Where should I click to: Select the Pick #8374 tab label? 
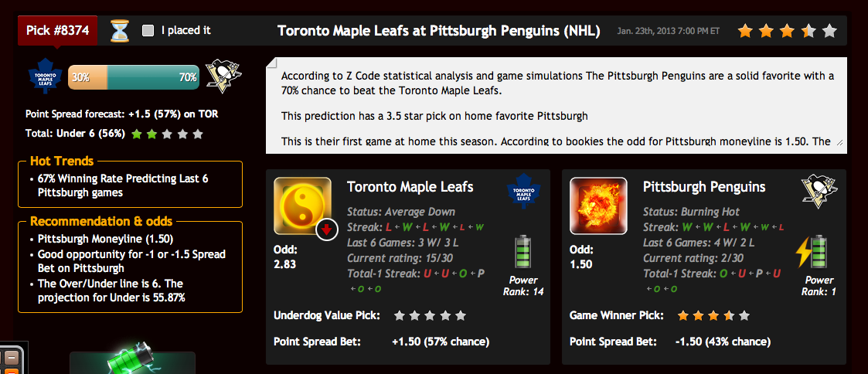[x=57, y=30]
